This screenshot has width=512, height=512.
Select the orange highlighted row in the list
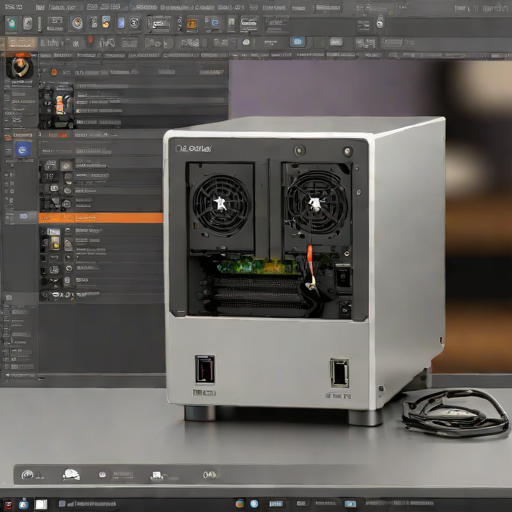pos(101,218)
